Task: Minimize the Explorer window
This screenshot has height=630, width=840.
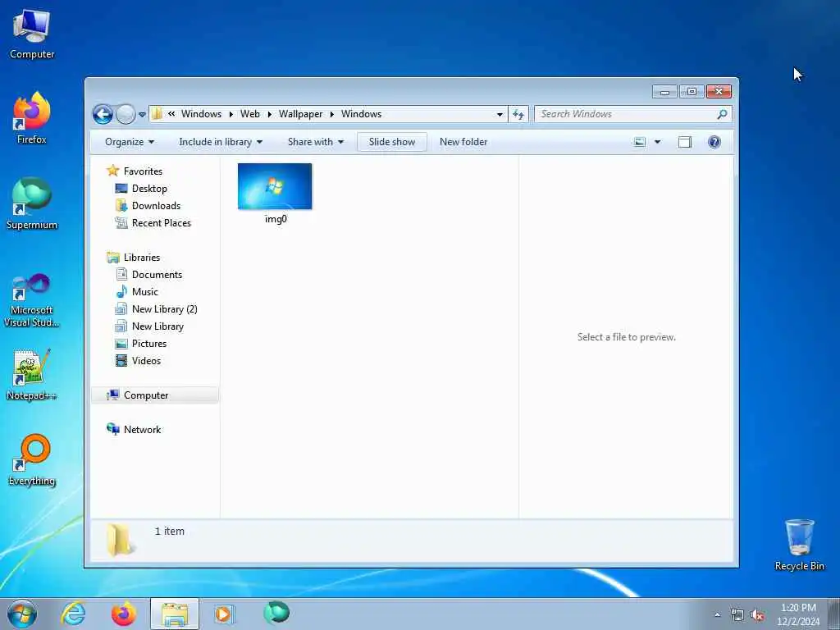Action: point(664,92)
